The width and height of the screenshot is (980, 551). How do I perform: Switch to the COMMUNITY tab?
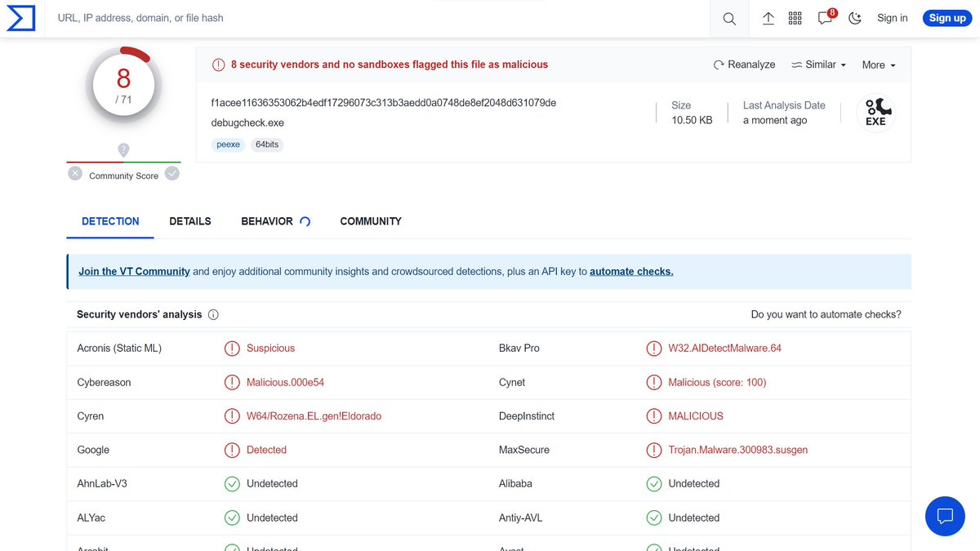(x=371, y=221)
